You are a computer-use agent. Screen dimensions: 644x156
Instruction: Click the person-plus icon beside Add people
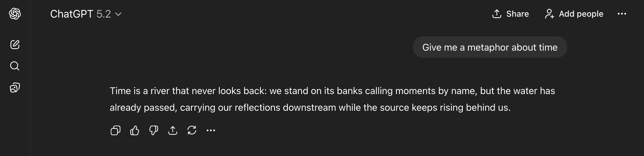click(x=549, y=14)
